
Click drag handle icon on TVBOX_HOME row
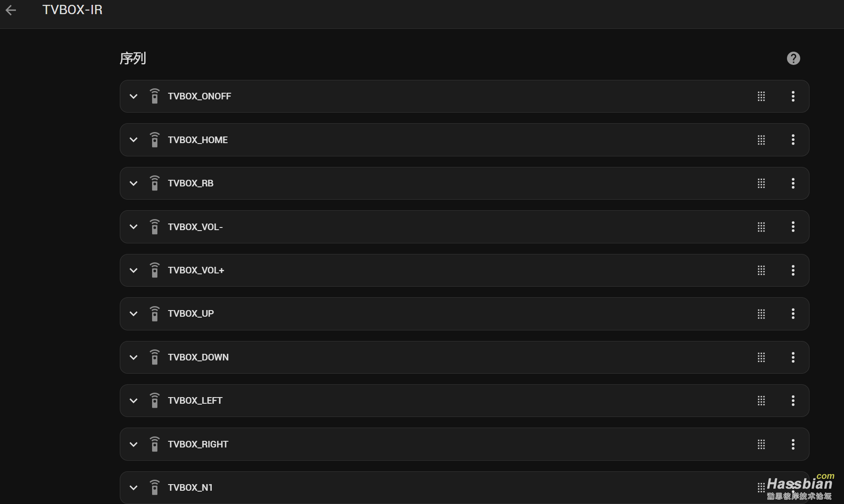pos(761,140)
